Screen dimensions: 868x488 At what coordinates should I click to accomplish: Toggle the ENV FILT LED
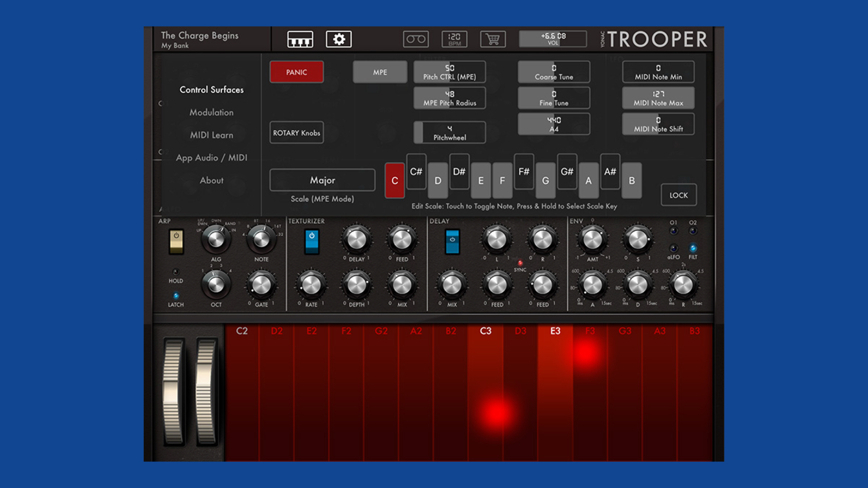pyautogui.click(x=693, y=248)
